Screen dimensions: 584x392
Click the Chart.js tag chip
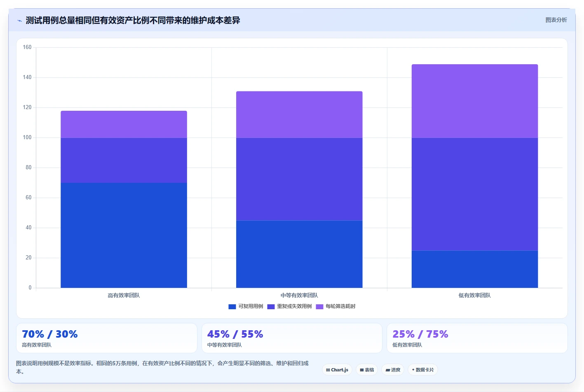[337, 370]
